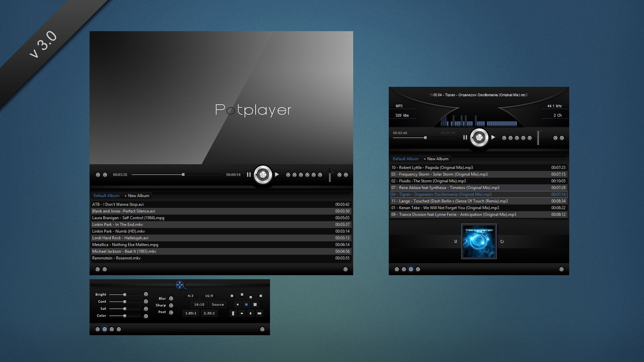Toggle the Blur filter button
The height and width of the screenshot is (362, 644).
pos(171,299)
